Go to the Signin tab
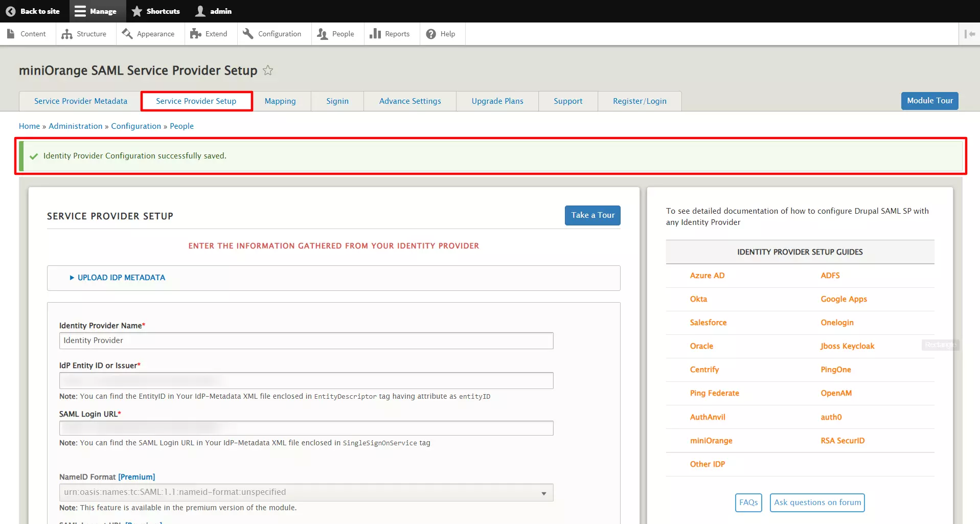This screenshot has width=980, height=524. click(x=337, y=101)
